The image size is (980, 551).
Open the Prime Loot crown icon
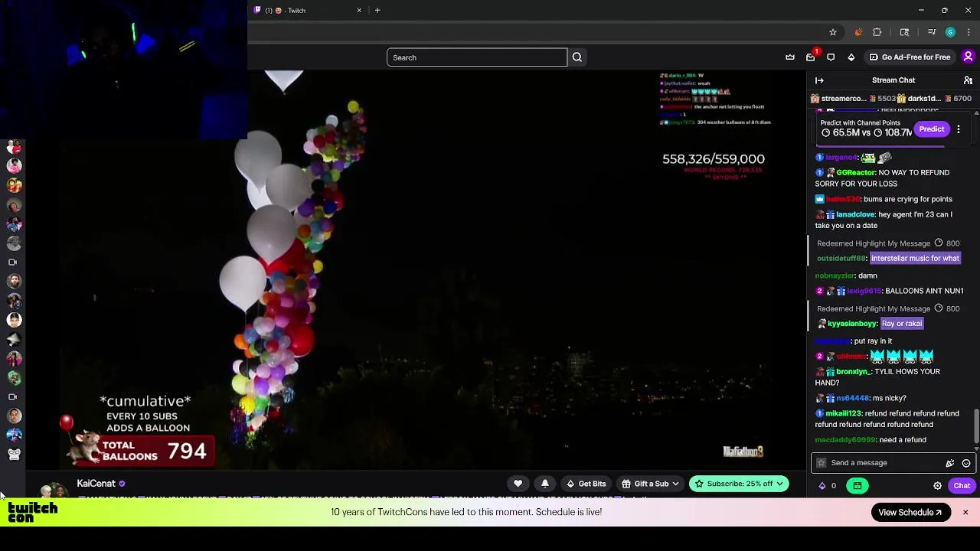[x=790, y=57]
